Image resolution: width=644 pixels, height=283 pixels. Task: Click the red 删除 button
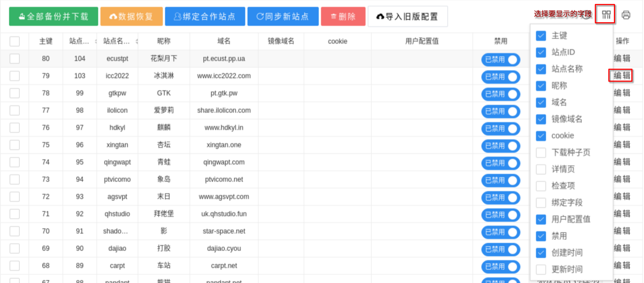point(343,16)
